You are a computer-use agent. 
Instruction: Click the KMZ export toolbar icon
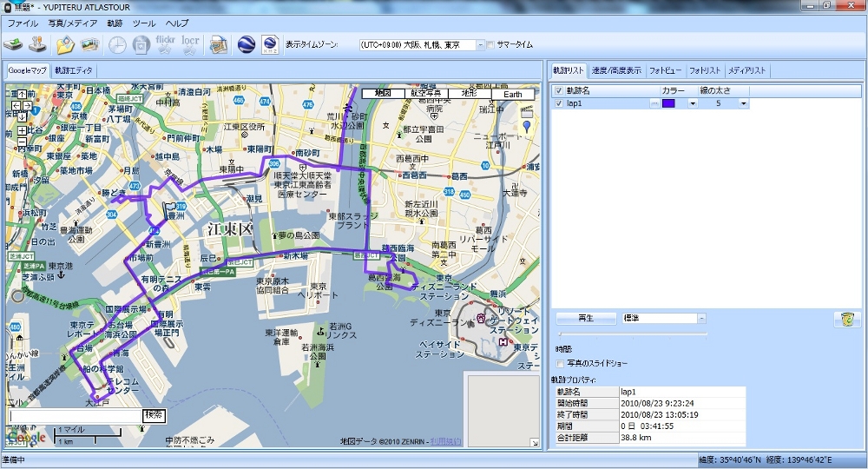pyautogui.click(x=269, y=44)
